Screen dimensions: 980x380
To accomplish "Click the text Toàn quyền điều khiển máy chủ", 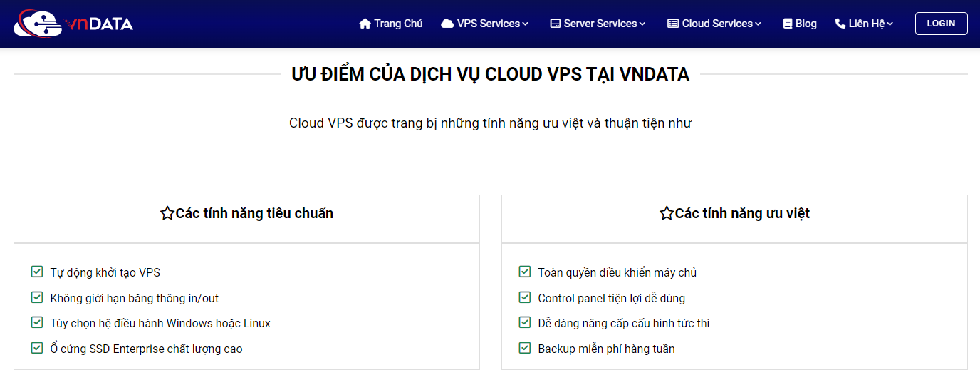I will [617, 272].
